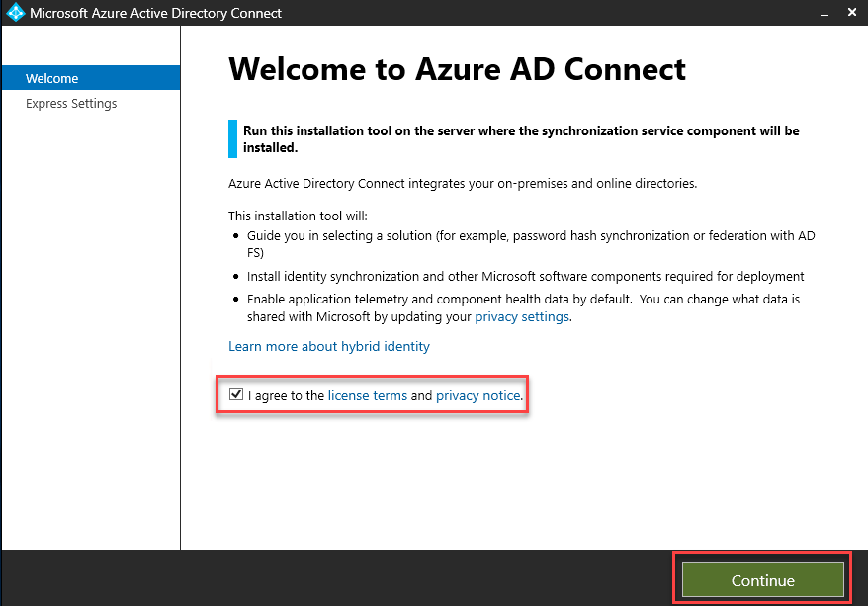
Task: Click the bold 'Run this installation tool' notice
Action: point(521,139)
